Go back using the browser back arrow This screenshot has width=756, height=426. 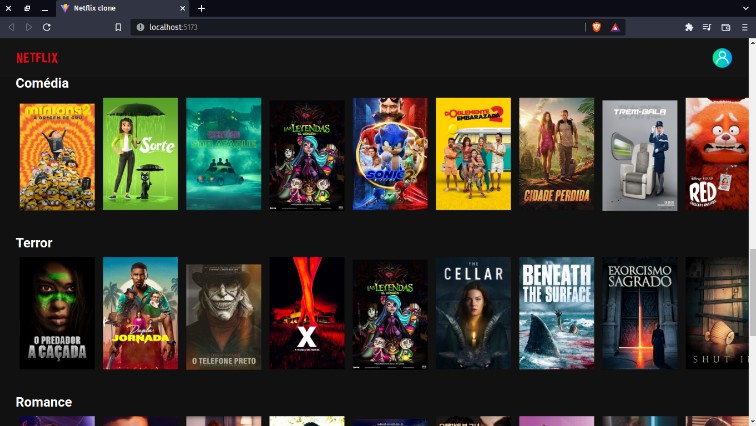click(x=11, y=27)
